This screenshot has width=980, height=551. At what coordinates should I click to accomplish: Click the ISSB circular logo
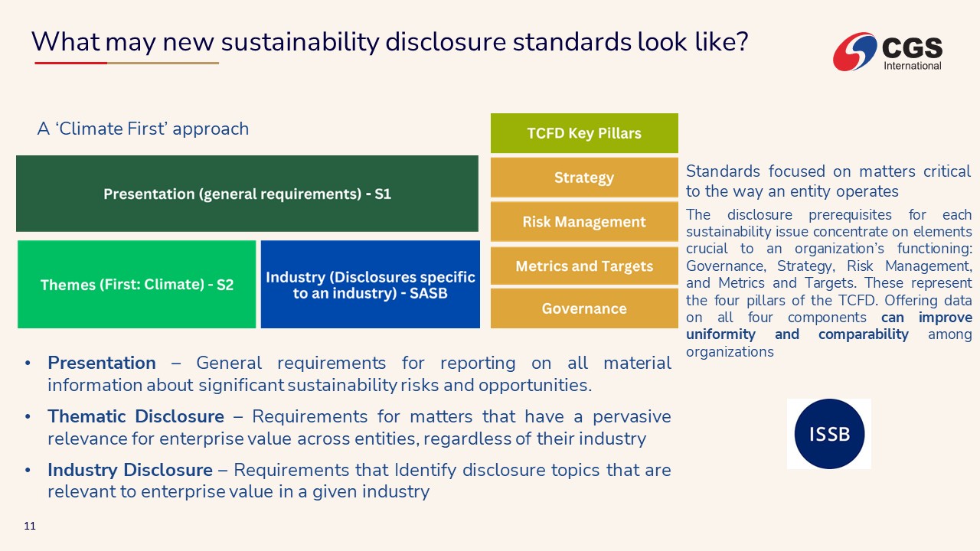click(828, 434)
